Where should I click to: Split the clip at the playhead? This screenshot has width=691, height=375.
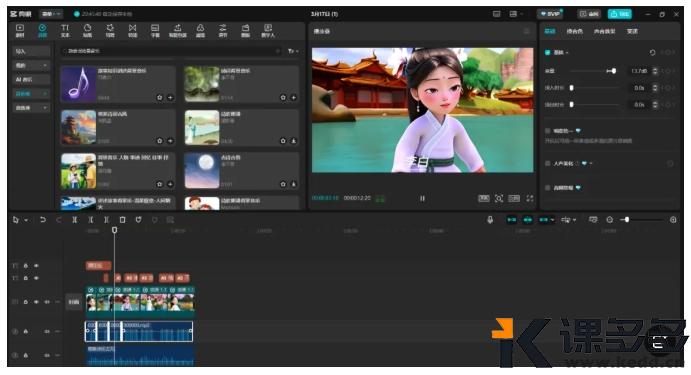click(x=75, y=219)
